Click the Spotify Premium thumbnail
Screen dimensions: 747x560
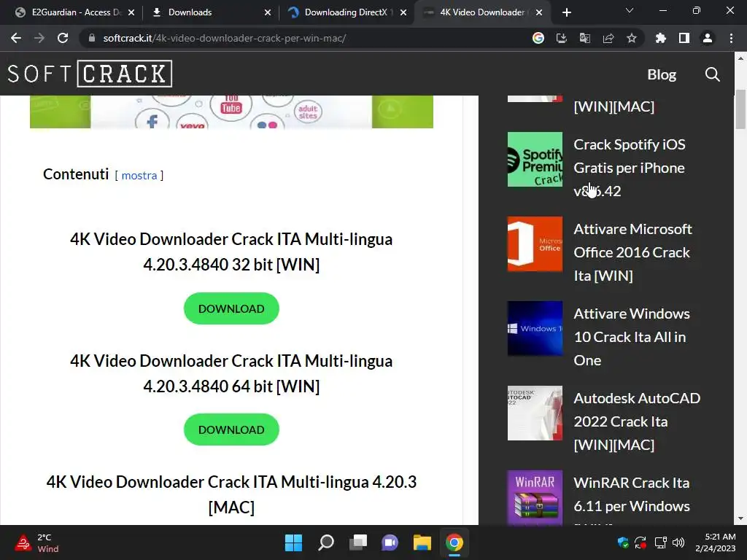pyautogui.click(x=535, y=160)
